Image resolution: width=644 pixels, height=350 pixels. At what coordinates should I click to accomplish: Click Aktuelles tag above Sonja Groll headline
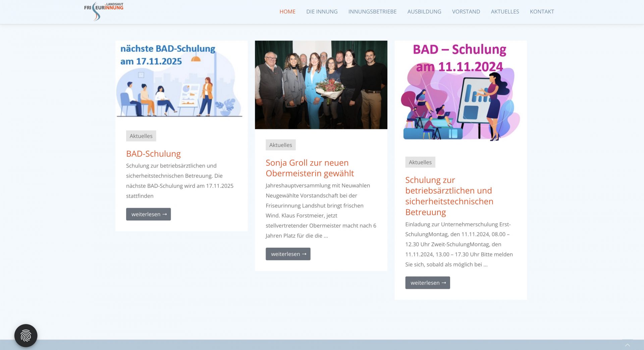280,145
